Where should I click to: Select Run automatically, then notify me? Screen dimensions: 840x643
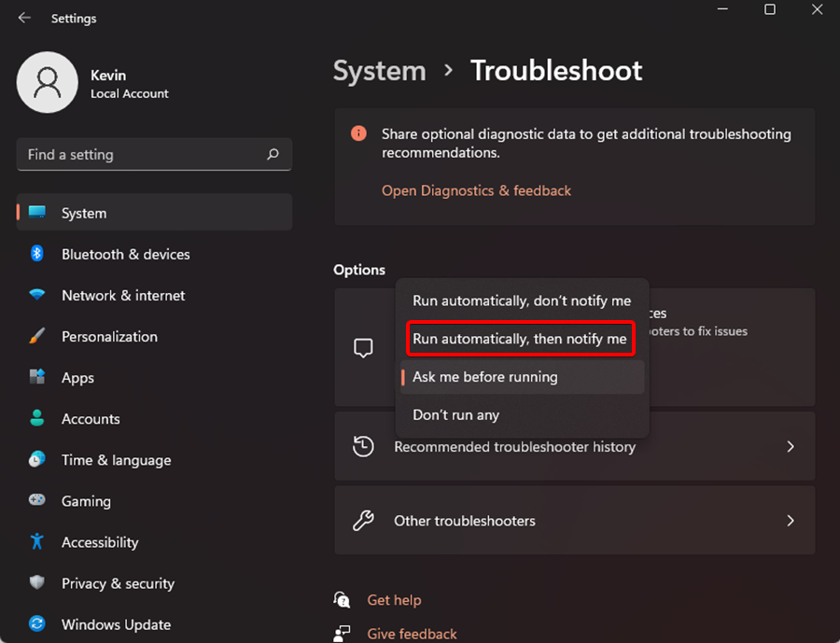(x=522, y=339)
